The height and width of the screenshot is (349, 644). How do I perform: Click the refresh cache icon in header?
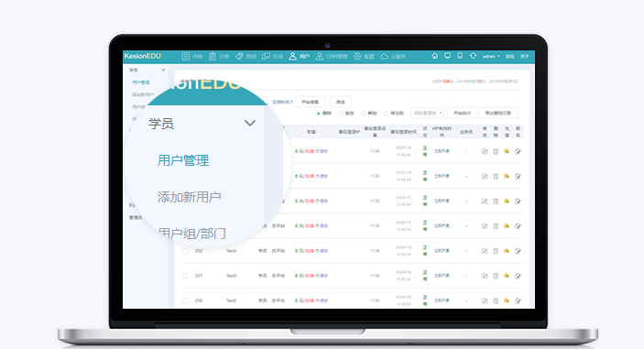473,56
